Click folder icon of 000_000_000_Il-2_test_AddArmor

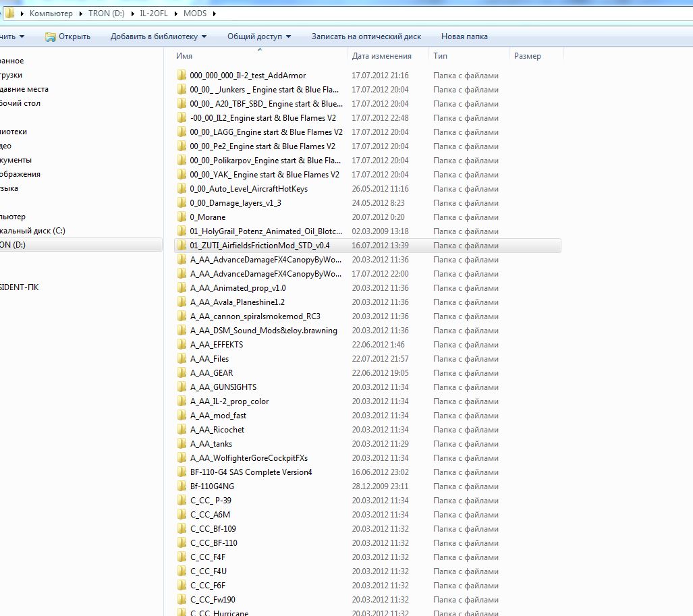pos(182,75)
